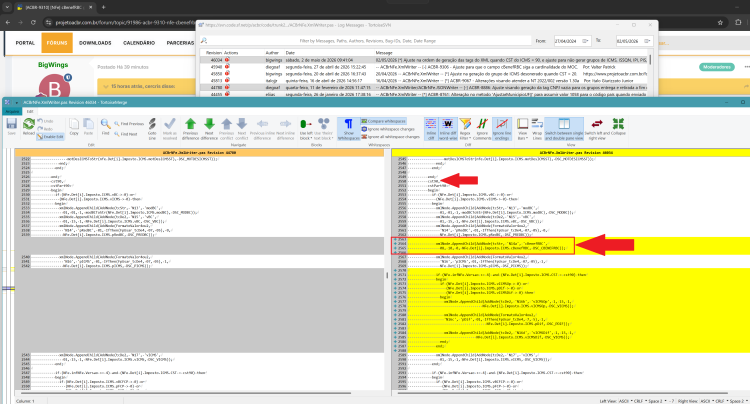This screenshot has height=404, width=750.
Task: Open the Arquivo tab in TortoiseMerge
Action: [x=11, y=111]
